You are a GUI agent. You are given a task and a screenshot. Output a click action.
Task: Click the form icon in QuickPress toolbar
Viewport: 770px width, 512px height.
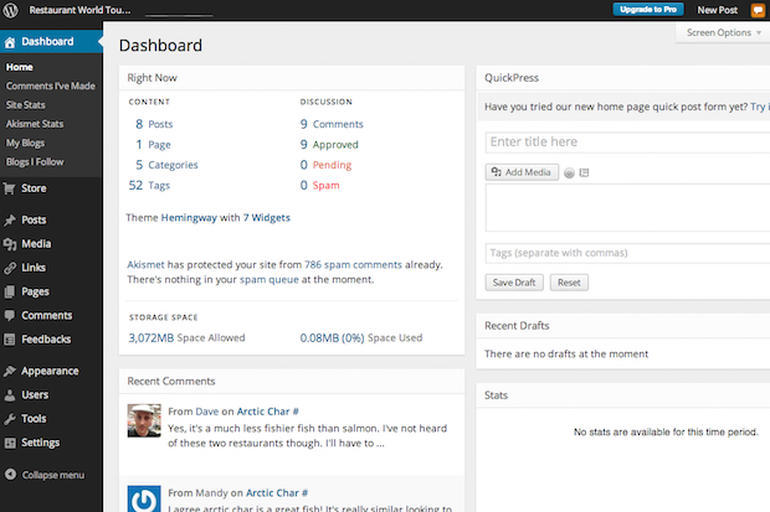pos(584,173)
